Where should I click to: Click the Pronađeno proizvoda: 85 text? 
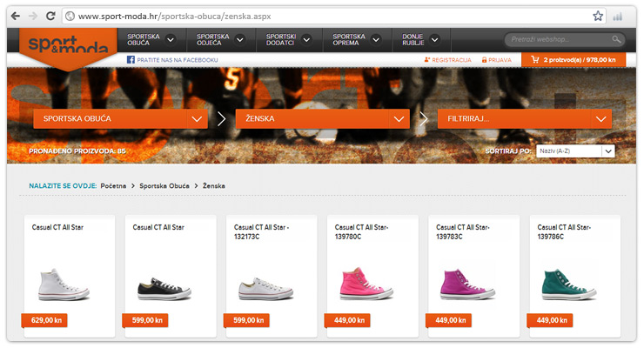point(77,151)
